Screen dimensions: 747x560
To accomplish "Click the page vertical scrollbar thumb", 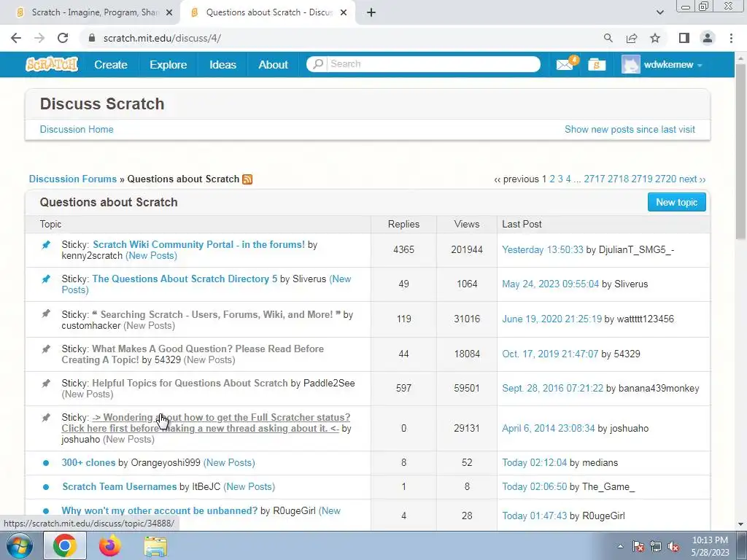I will (741, 150).
